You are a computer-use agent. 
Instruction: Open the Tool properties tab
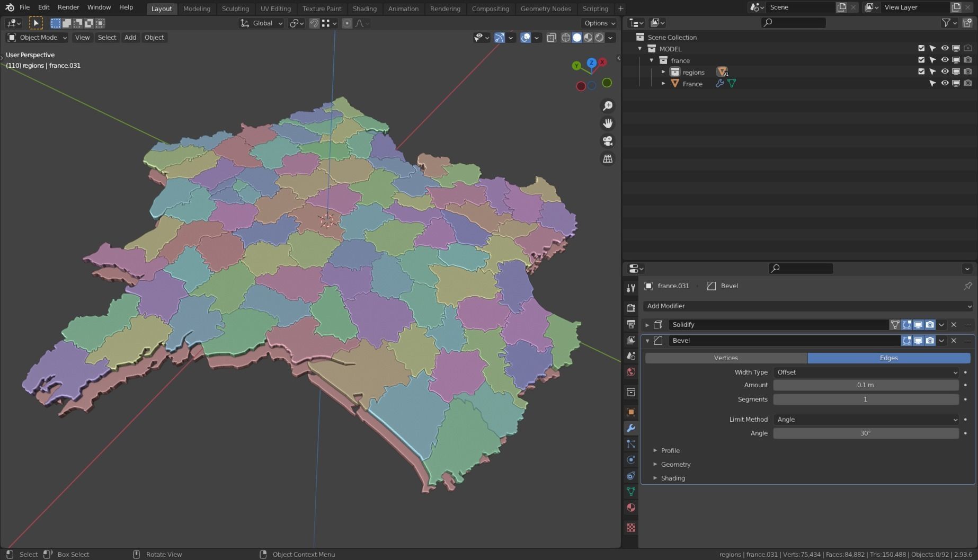(x=630, y=288)
